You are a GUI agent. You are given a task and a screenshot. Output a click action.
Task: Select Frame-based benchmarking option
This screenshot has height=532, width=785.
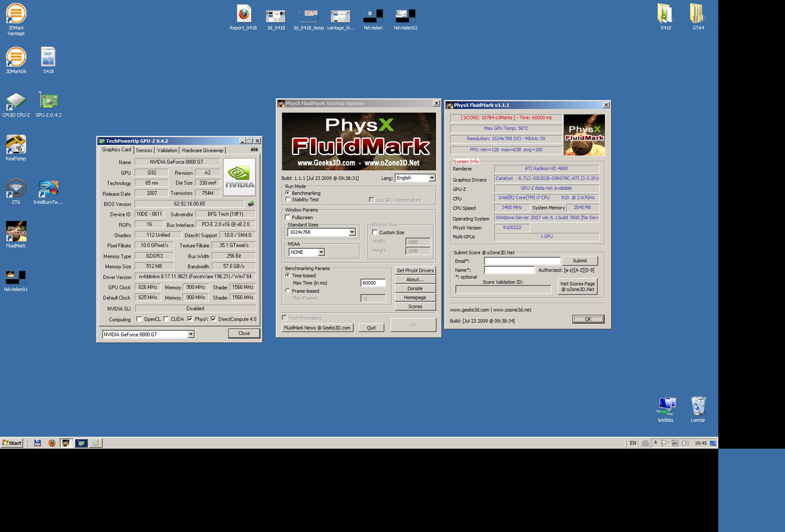tap(288, 291)
